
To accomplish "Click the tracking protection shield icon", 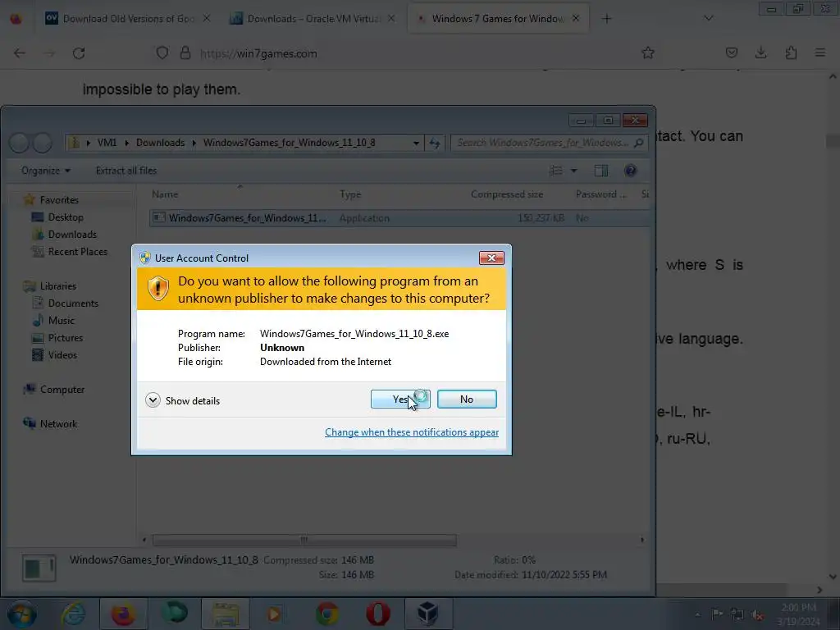I will point(162,53).
